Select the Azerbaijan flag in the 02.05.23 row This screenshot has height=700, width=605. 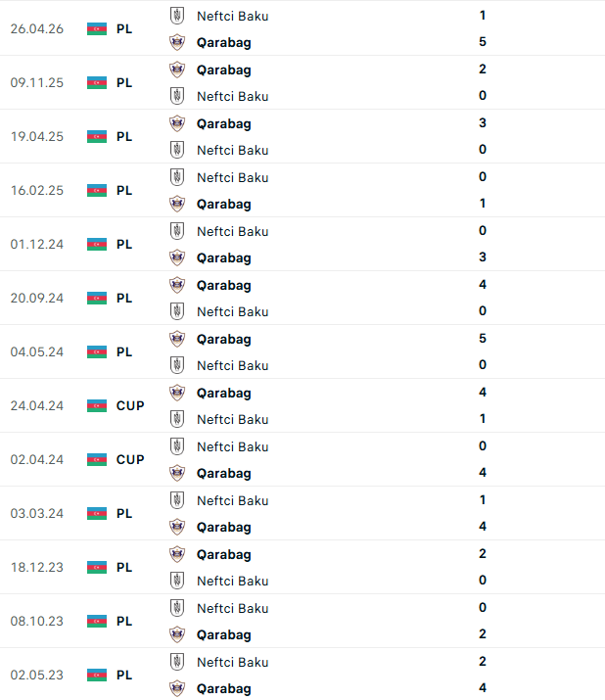pyautogui.click(x=96, y=675)
